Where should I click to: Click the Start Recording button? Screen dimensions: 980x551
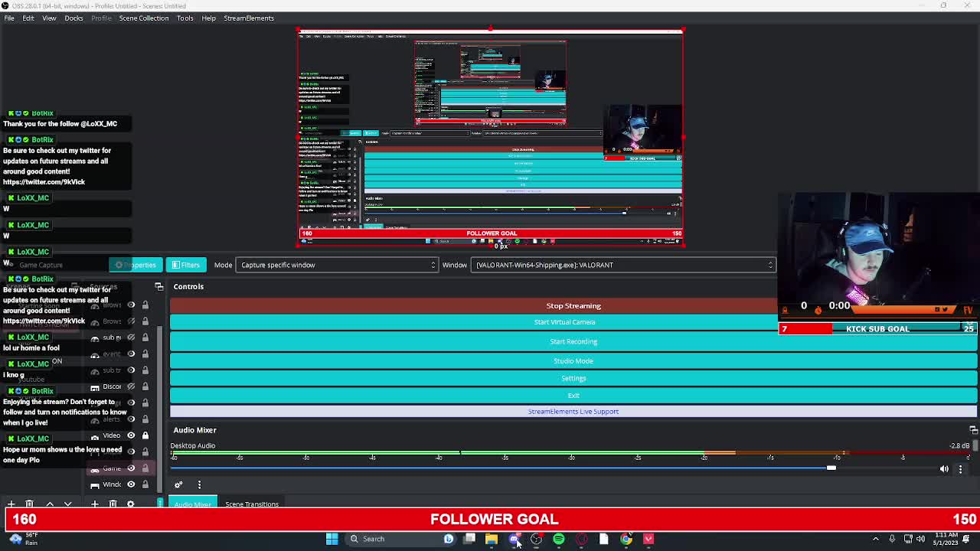coord(573,341)
